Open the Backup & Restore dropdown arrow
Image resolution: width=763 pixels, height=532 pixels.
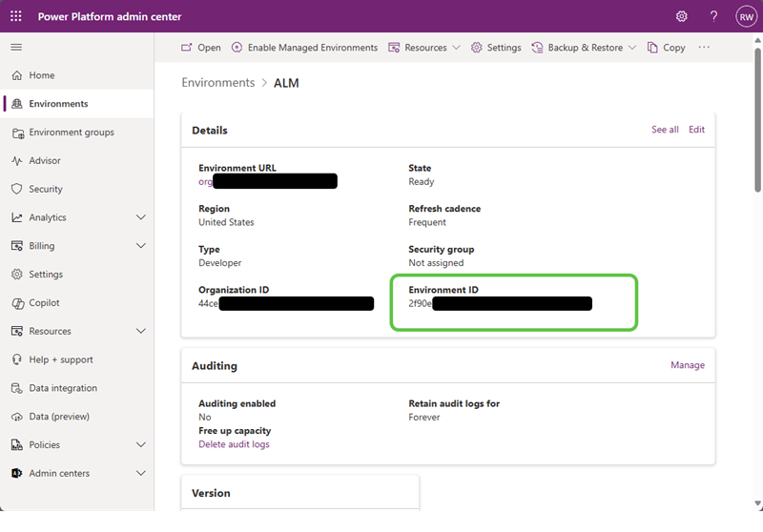(632, 47)
